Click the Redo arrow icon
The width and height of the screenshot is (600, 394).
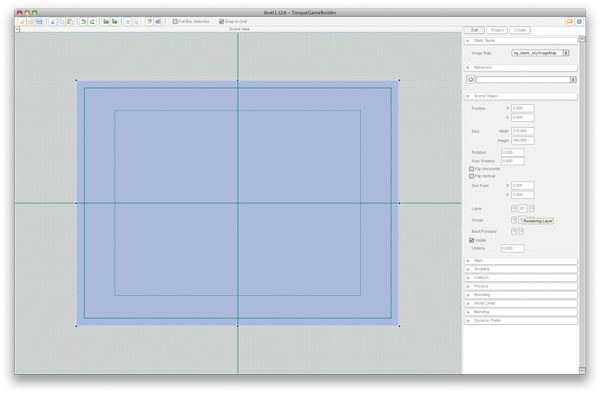point(92,22)
